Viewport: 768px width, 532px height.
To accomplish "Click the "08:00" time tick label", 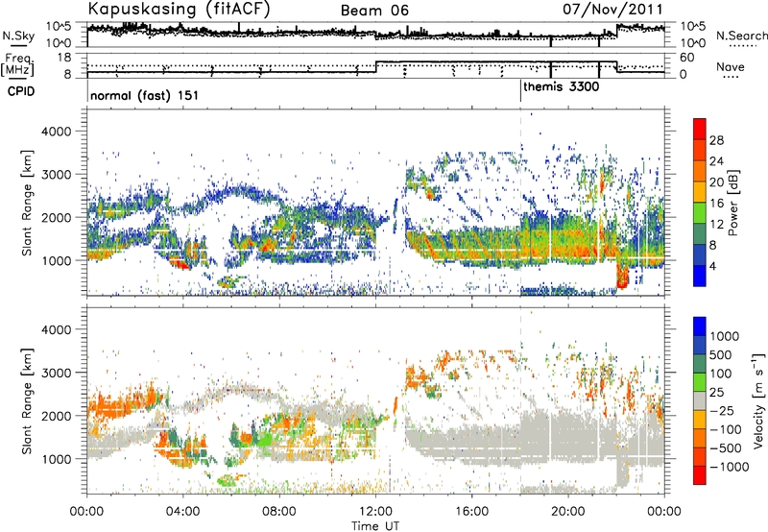I will click(279, 512).
